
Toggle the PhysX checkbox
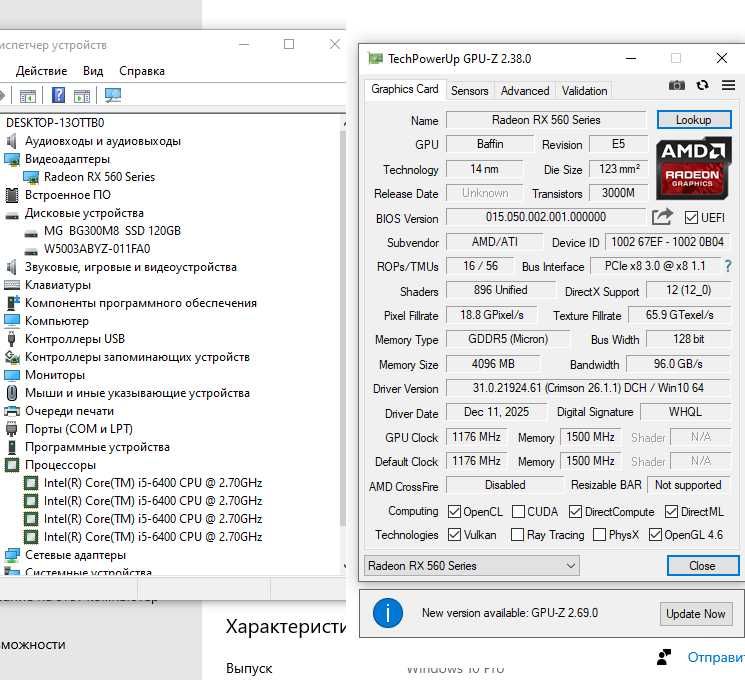coord(600,535)
